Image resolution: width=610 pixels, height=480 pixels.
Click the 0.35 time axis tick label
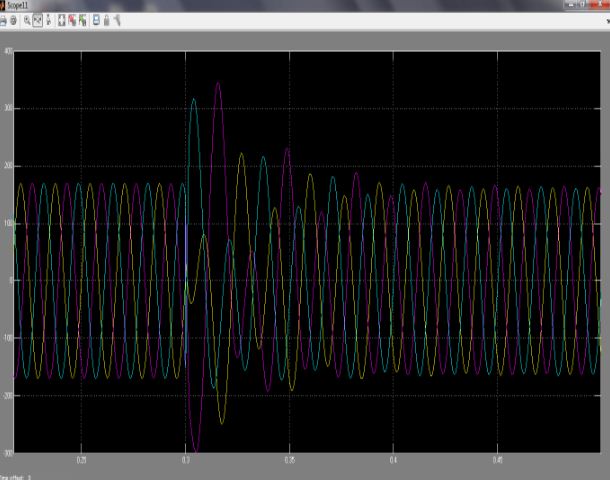click(290, 461)
